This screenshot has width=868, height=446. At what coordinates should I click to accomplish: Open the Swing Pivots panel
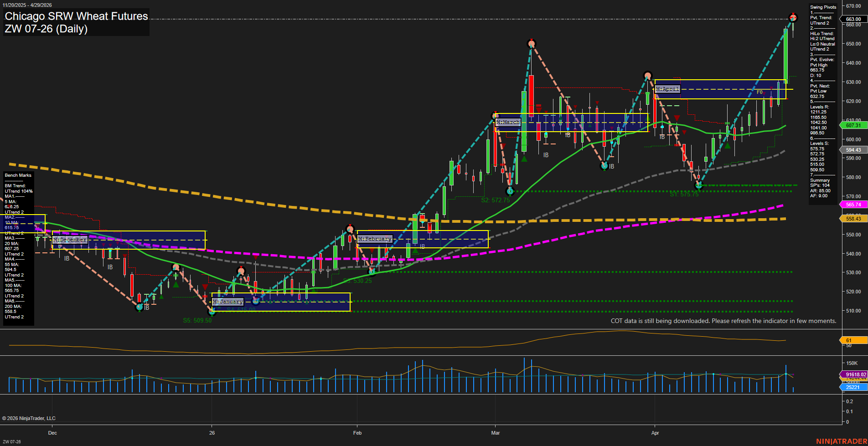pos(823,7)
